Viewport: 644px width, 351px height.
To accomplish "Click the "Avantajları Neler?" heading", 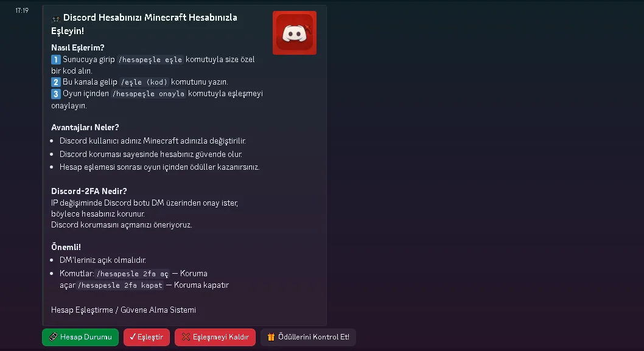I will (85, 127).
